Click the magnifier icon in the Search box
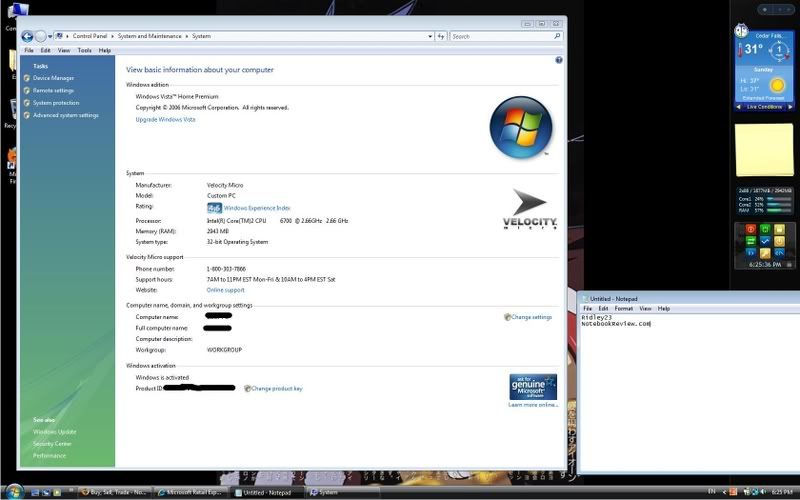Screen dimensions: 800x500 pos(557,36)
